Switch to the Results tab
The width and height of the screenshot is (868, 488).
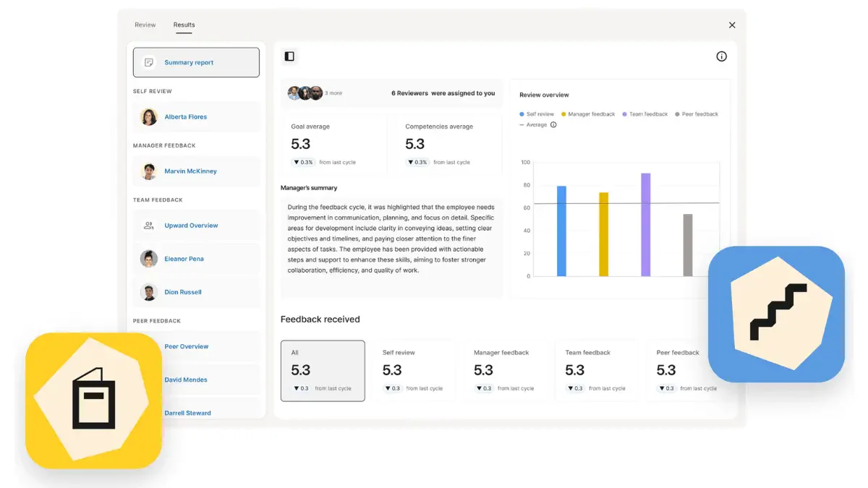click(184, 25)
